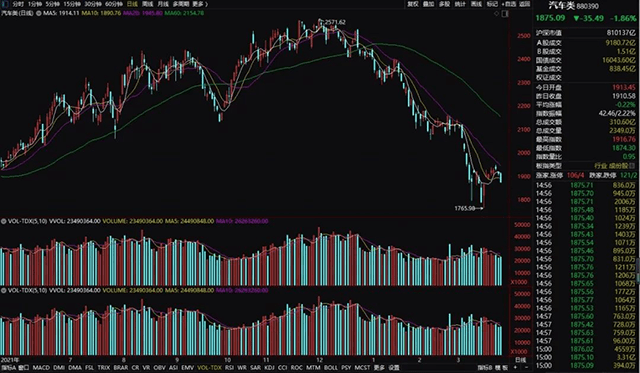Zoom out chart with the minus button
640x373 pixels.
tap(526, 367)
